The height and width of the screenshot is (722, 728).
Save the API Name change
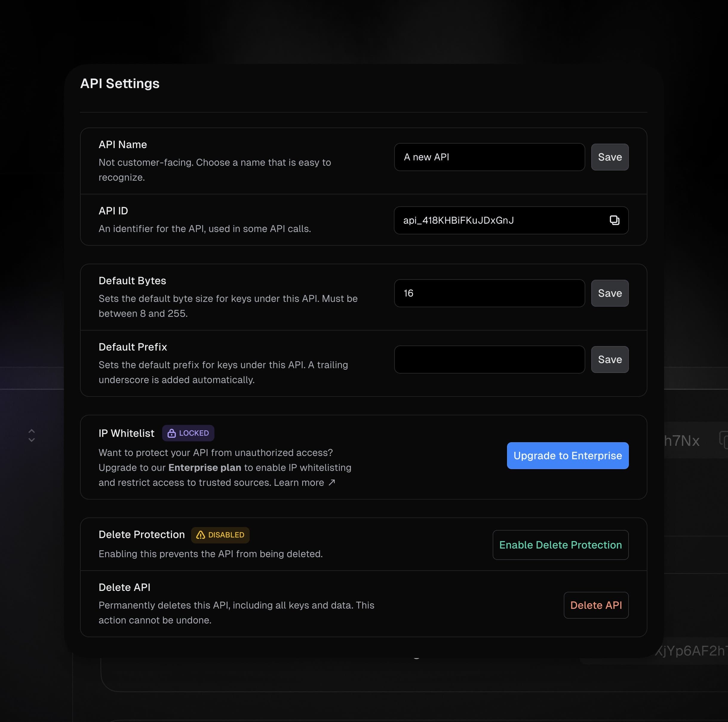[x=609, y=157]
